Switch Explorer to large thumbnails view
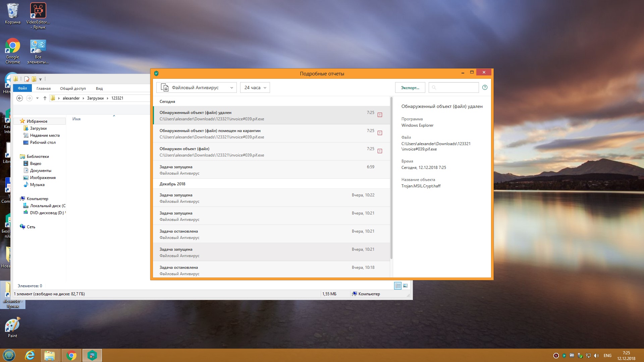Viewport: 644px width, 362px height. coord(405,286)
